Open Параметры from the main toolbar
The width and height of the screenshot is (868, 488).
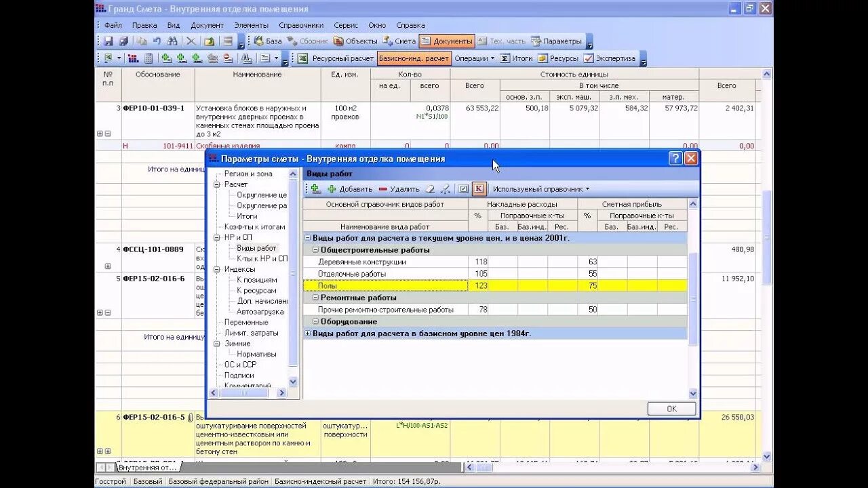[556, 41]
